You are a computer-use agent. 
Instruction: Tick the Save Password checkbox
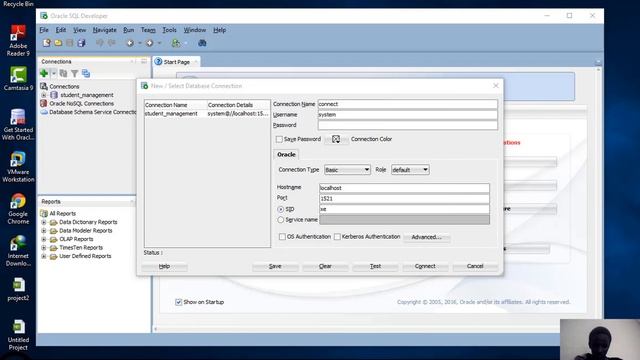point(279,139)
